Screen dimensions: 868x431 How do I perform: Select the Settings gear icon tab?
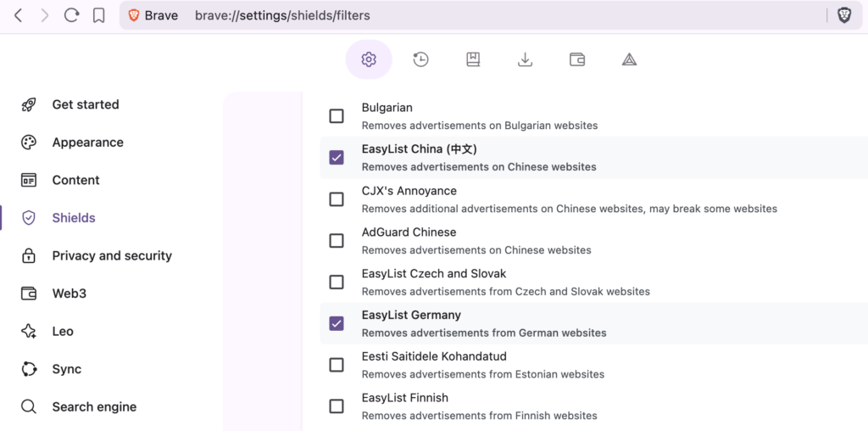(369, 59)
